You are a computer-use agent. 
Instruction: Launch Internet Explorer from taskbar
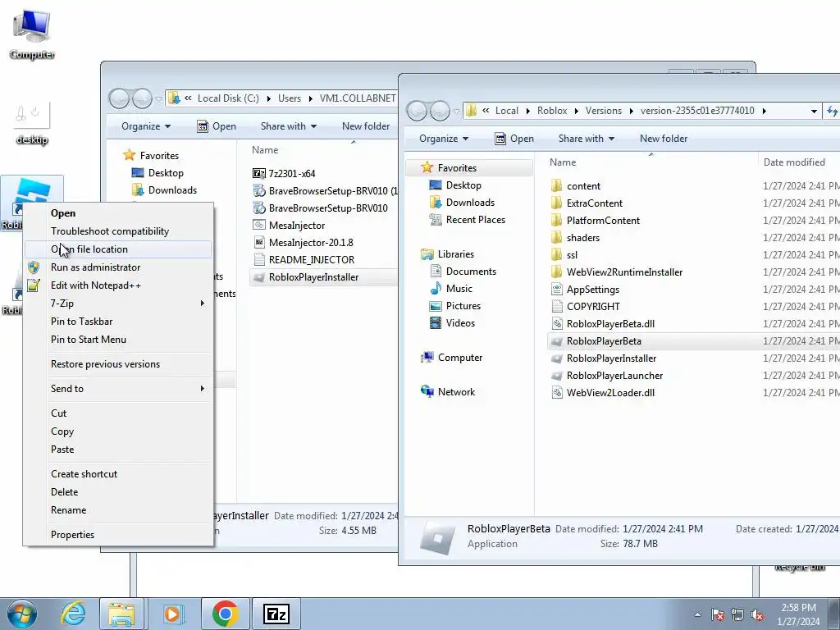(73, 614)
